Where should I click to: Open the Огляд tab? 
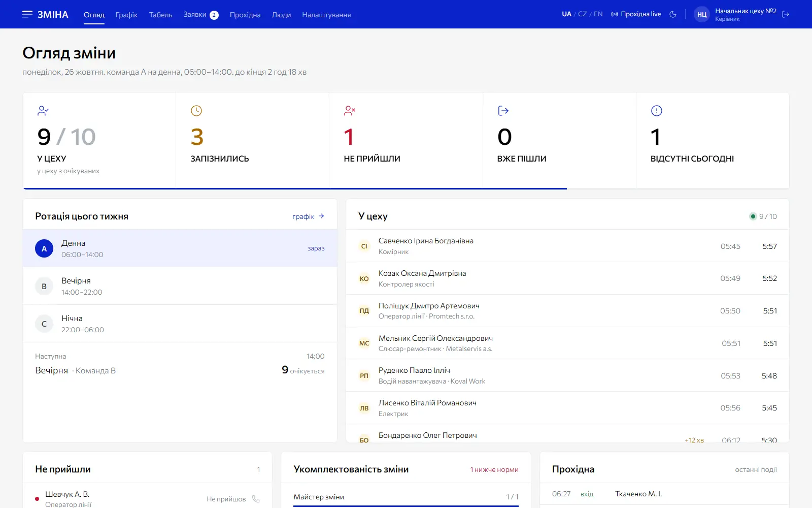94,15
